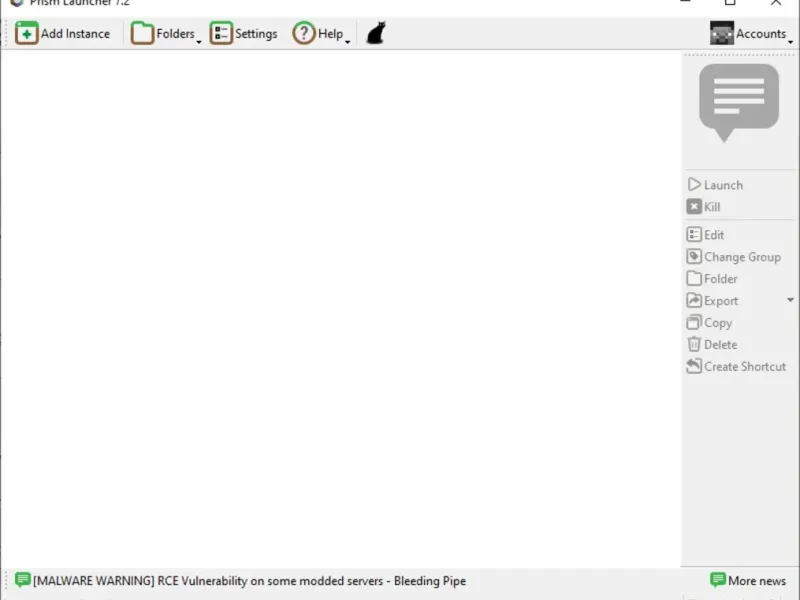Delete the selected instance

(x=712, y=344)
